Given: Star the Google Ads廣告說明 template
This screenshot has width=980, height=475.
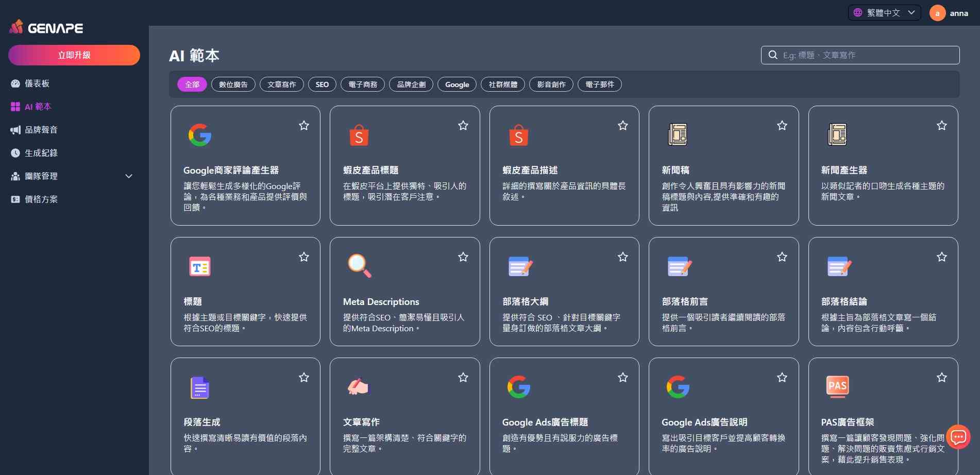Looking at the screenshot, I should pyautogui.click(x=782, y=378).
